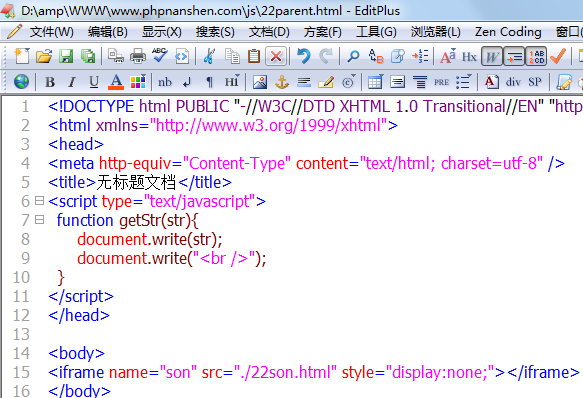View in browser with globe icon
Screen dimensions: 583x398
tap(22, 81)
